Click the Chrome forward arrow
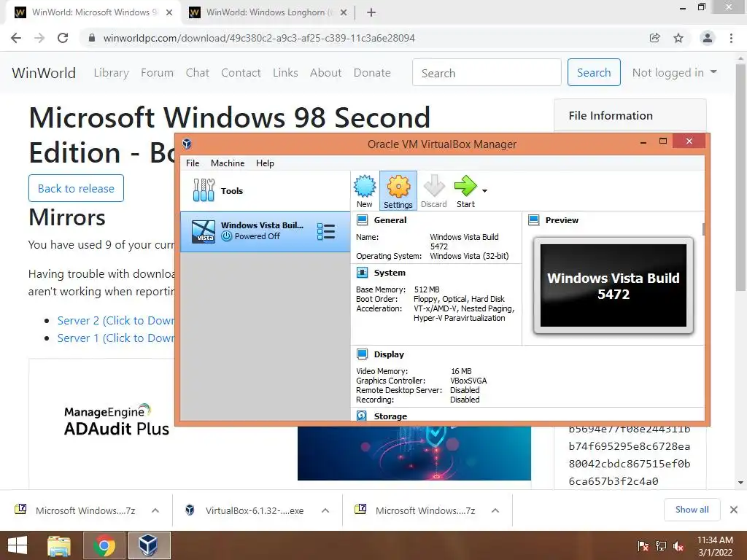747x560 pixels. (39, 38)
